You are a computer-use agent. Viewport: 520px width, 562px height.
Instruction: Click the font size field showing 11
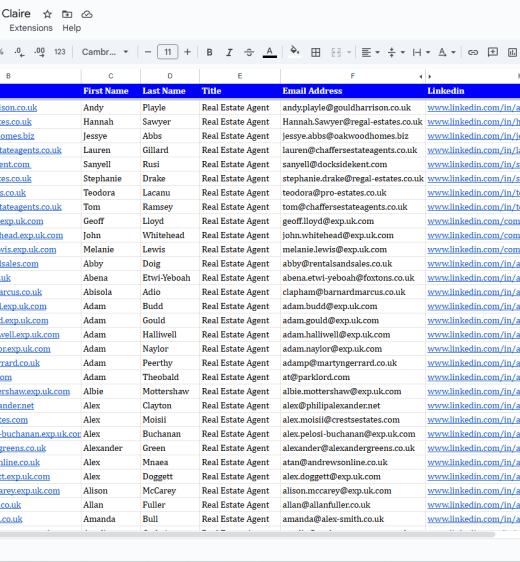[167, 52]
